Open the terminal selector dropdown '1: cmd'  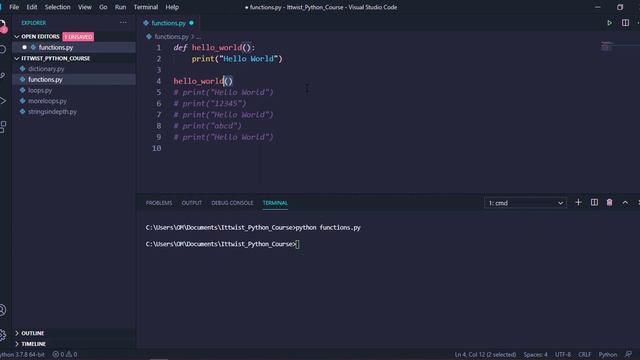coord(525,203)
